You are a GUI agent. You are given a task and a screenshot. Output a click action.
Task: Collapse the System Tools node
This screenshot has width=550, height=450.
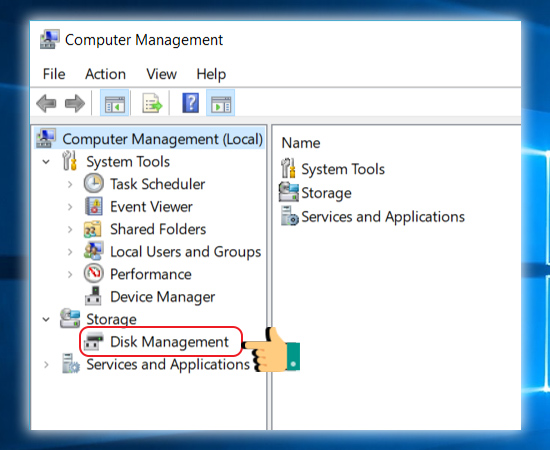pos(46,162)
